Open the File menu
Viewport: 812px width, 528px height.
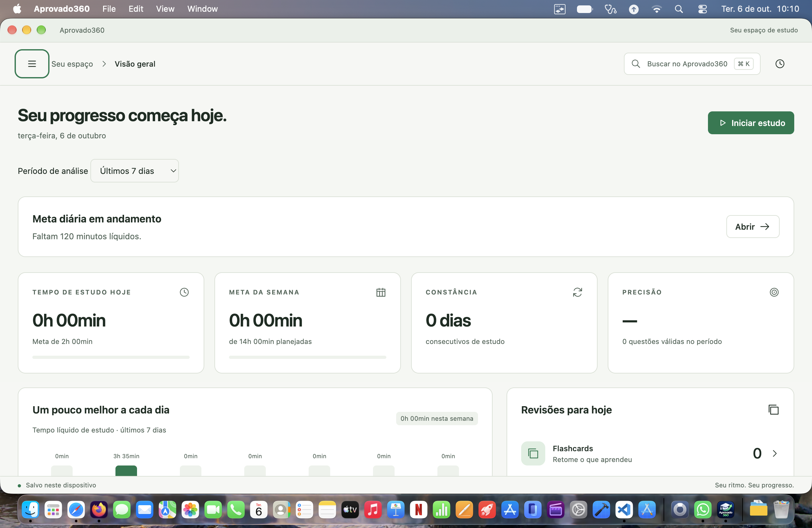coord(109,9)
